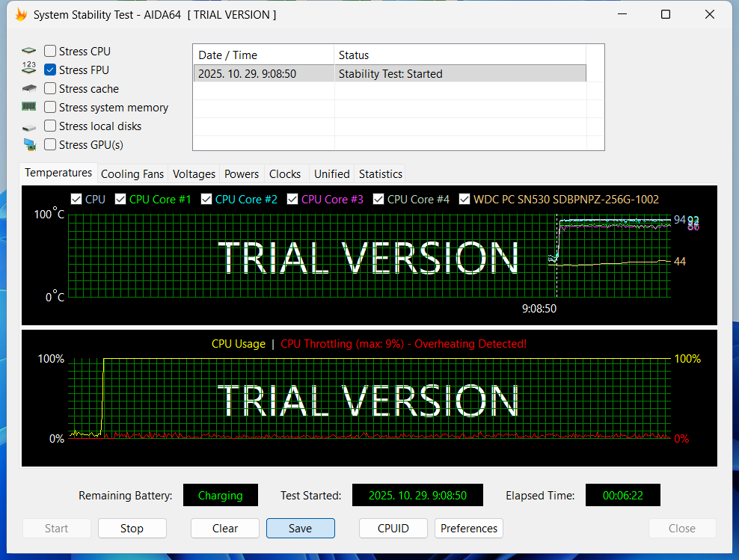This screenshot has height=560, width=739.
Task: Uncheck the Stress FPU checkbox
Action: click(x=50, y=70)
